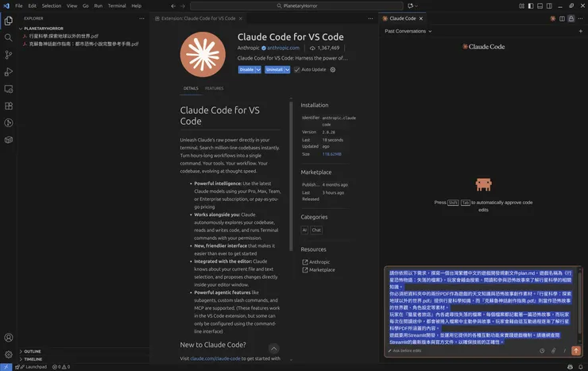Start a new conversation with plus icon

click(x=581, y=31)
